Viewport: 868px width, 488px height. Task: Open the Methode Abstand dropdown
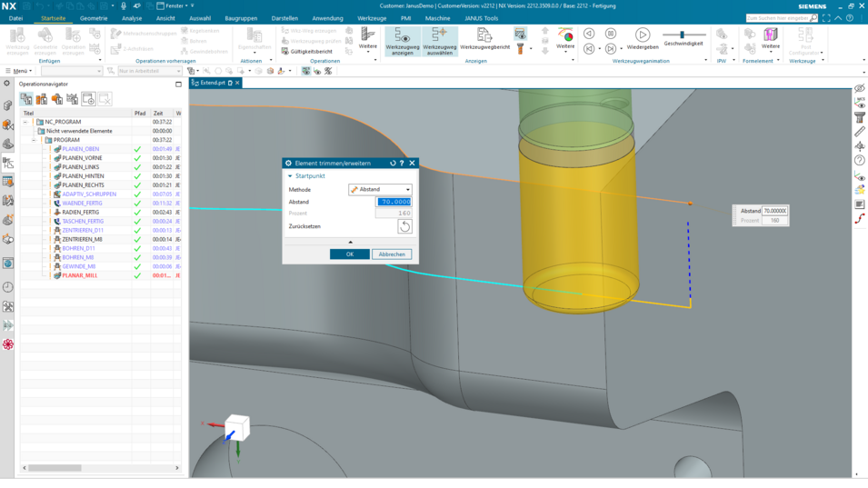[380, 189]
